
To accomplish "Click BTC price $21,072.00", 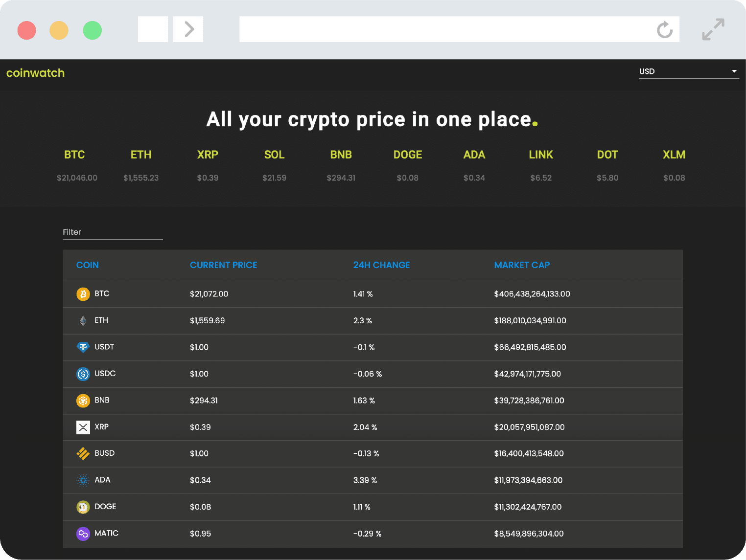I will tap(209, 294).
